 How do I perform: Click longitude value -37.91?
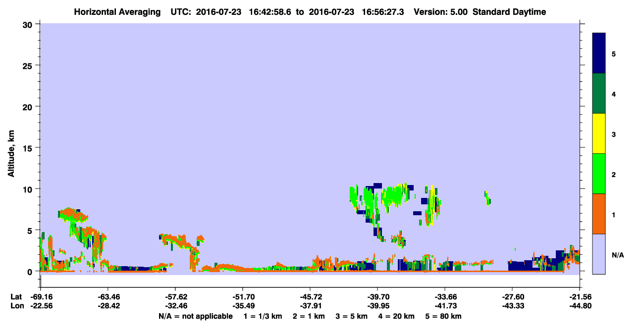(310, 306)
